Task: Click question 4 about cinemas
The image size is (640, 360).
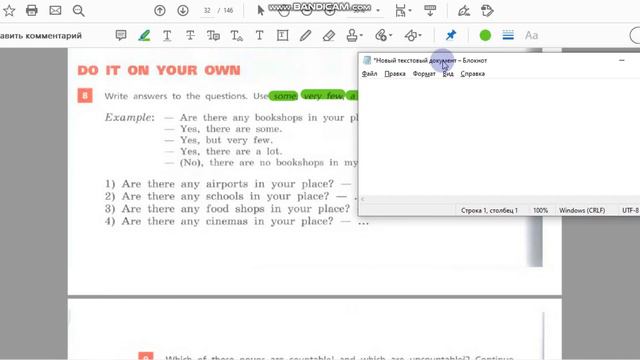Action: coord(237,221)
